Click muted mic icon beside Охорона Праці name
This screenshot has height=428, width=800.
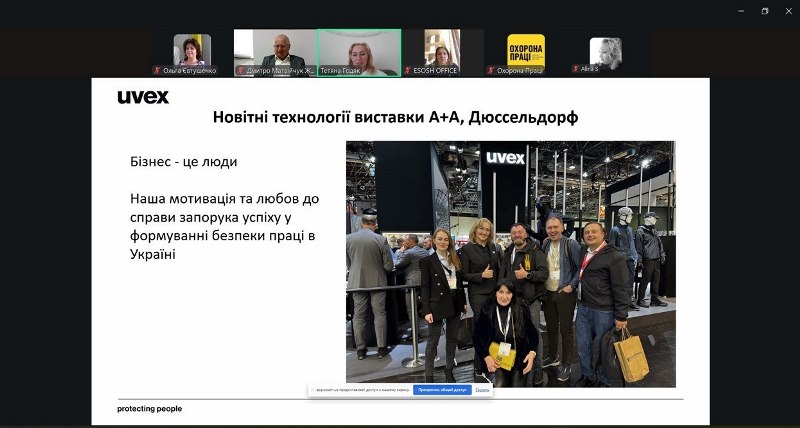click(491, 70)
